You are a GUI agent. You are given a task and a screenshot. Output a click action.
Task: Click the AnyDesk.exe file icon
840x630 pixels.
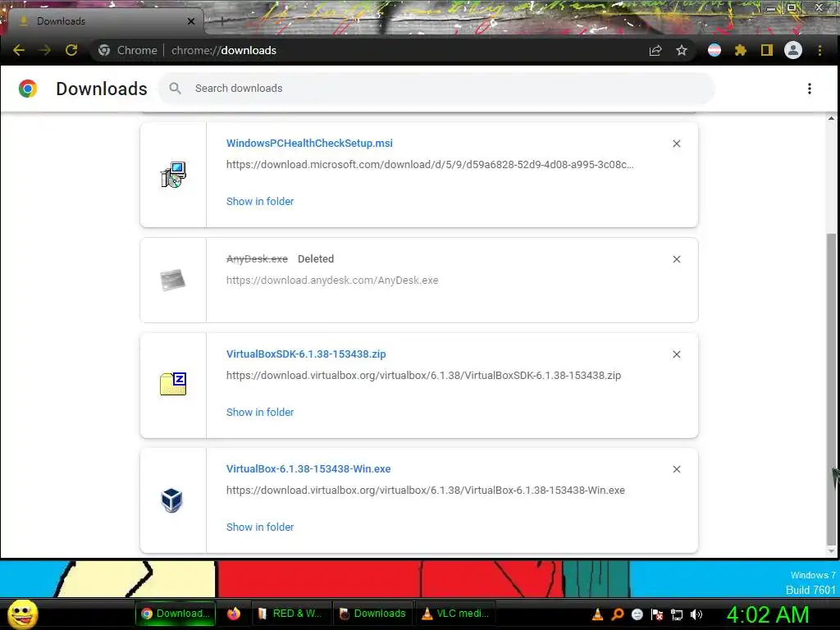(x=173, y=280)
